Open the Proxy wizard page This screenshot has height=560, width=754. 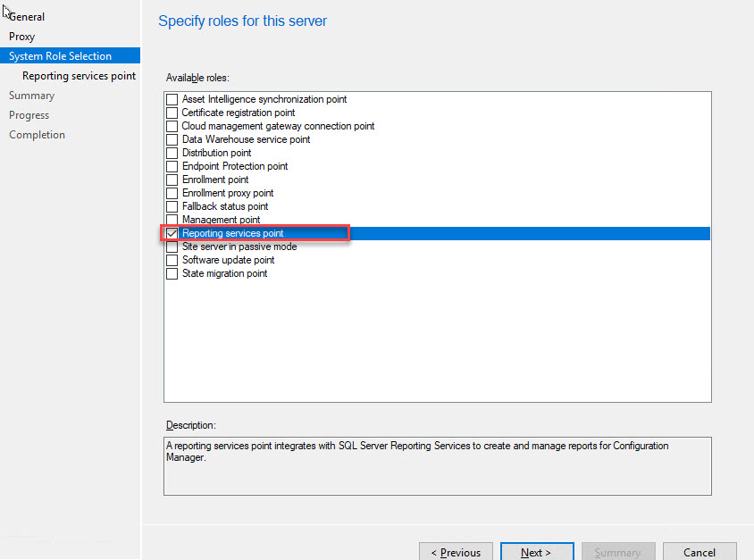pyautogui.click(x=22, y=37)
